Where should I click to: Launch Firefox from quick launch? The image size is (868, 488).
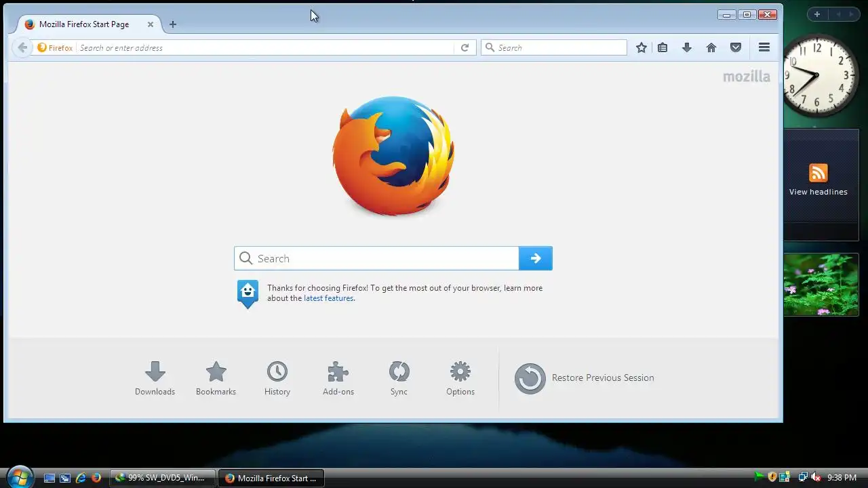(x=96, y=478)
